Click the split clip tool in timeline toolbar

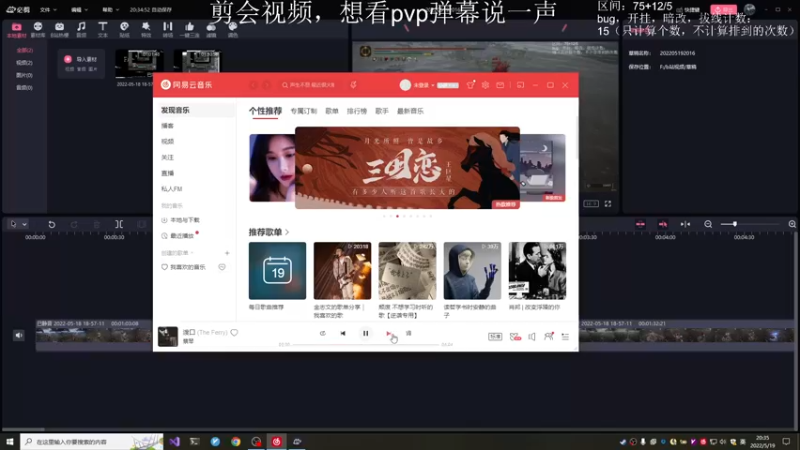click(119, 224)
